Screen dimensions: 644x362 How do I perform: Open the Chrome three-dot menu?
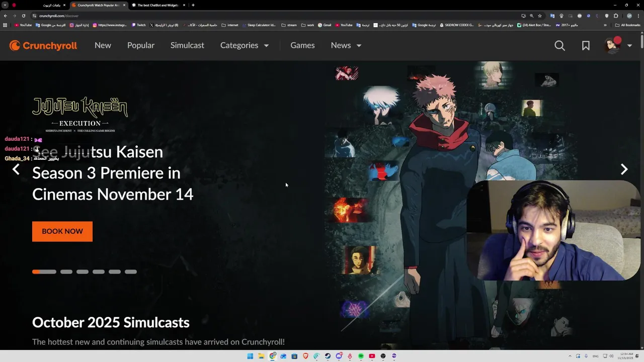(x=638, y=16)
